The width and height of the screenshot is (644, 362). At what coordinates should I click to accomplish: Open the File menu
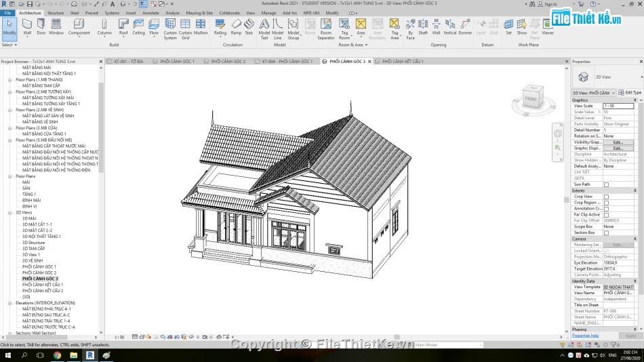click(7, 13)
